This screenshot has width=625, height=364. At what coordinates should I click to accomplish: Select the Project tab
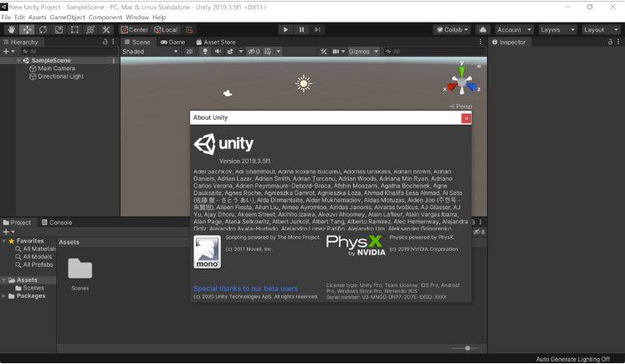tap(17, 223)
